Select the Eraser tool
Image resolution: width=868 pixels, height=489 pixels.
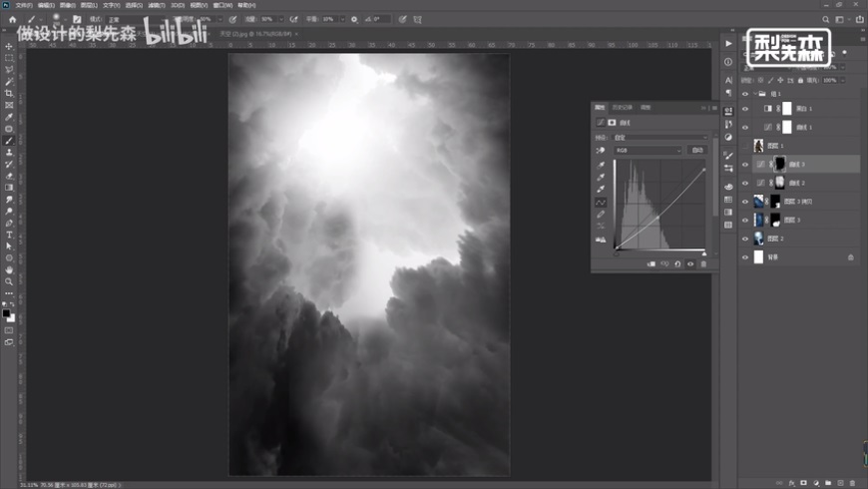point(9,176)
